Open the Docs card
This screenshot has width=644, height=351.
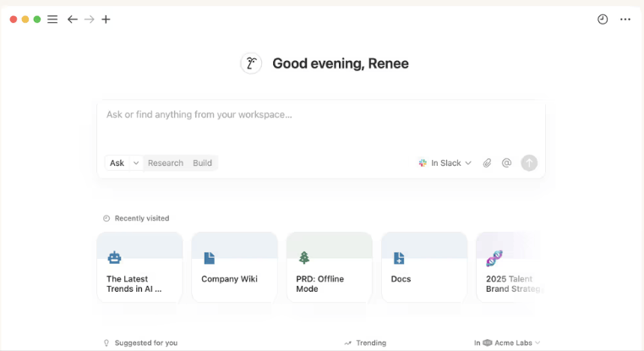pyautogui.click(x=424, y=267)
